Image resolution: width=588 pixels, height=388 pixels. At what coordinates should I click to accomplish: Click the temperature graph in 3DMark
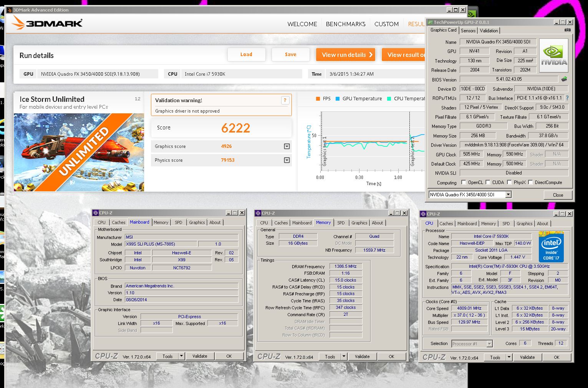click(373, 141)
